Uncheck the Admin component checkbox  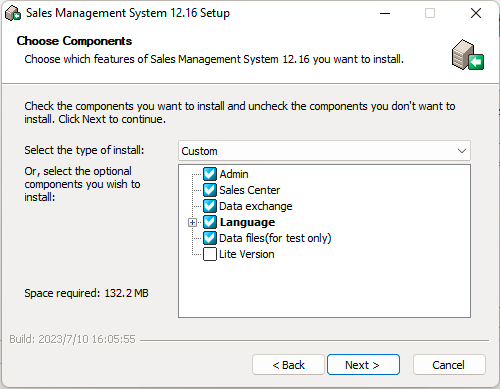pos(210,174)
